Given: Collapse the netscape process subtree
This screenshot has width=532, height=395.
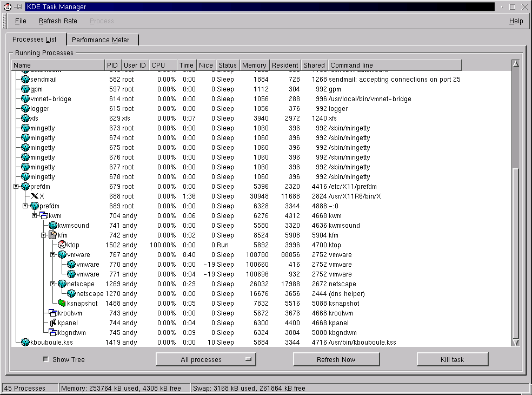Looking at the screenshot, I should (53, 284).
